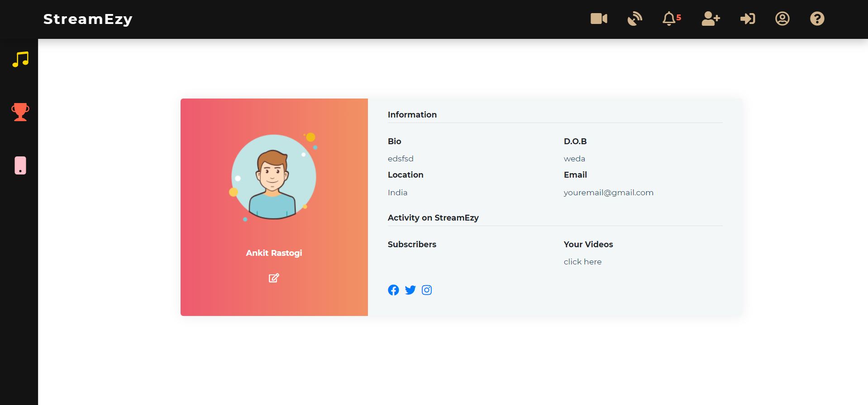This screenshot has height=405, width=868.
Task: Click the 'Your Videos' heading
Action: pyautogui.click(x=588, y=245)
